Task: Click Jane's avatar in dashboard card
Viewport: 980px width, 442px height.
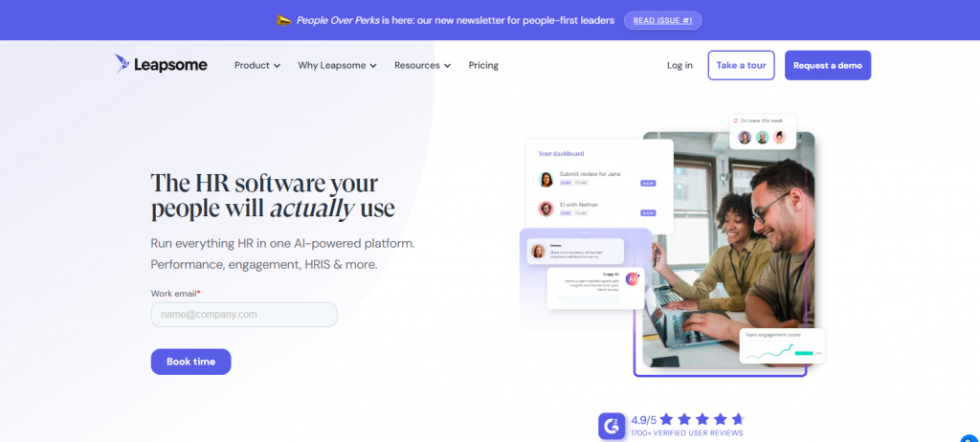Action: coord(546,179)
